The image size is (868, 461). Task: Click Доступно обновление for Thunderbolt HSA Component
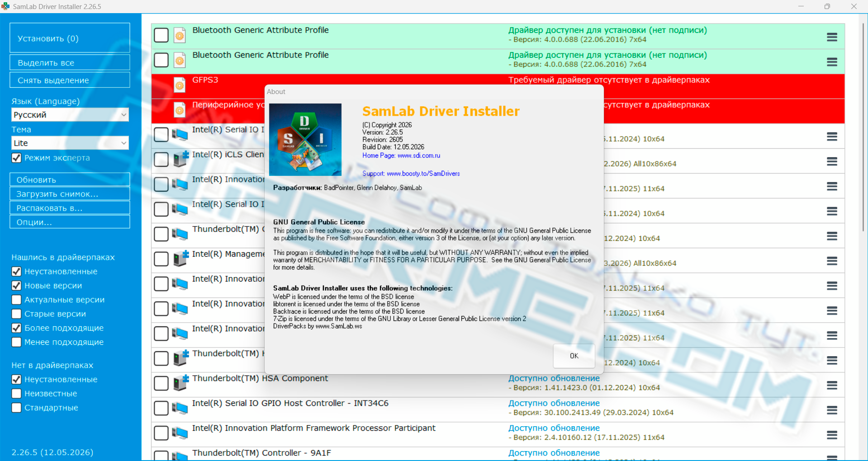[554, 378]
